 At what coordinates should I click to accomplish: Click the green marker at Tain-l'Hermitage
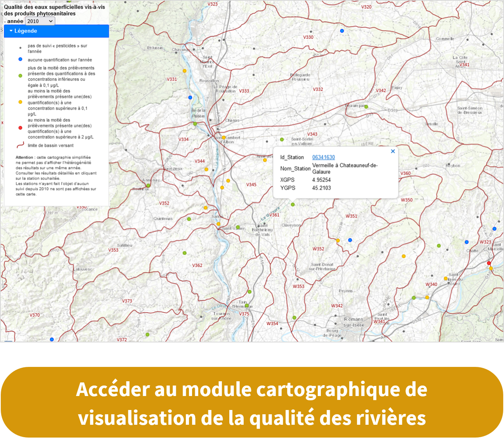247,306
